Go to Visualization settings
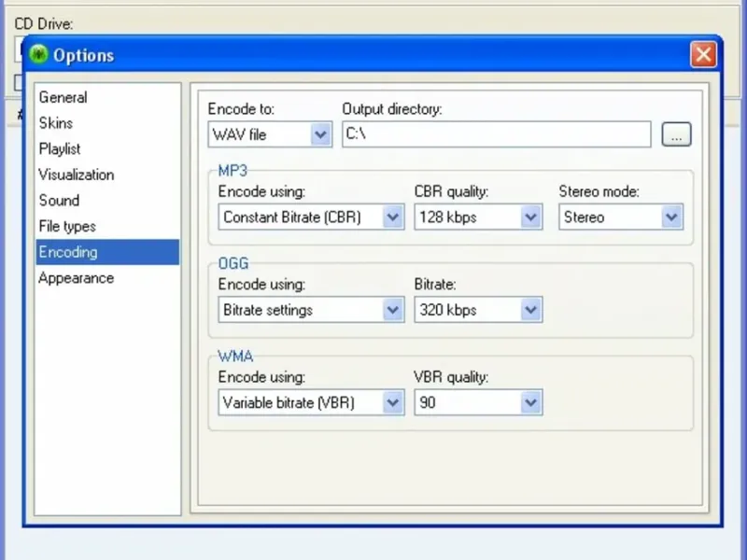747x560 pixels. [107, 175]
